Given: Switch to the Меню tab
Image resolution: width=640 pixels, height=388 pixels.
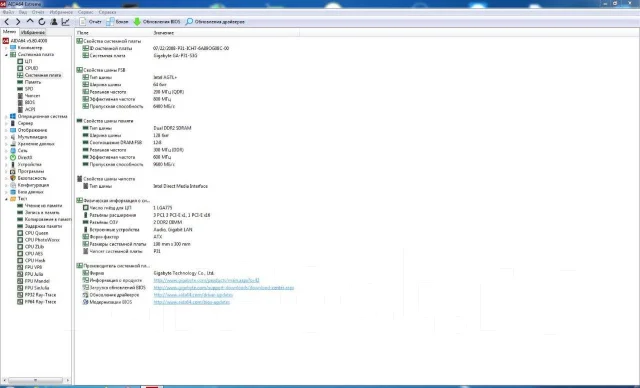Looking at the screenshot, I should (x=9, y=32).
